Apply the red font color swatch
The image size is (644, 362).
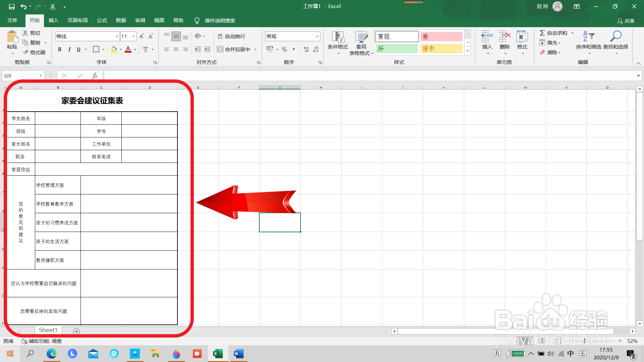click(x=128, y=49)
